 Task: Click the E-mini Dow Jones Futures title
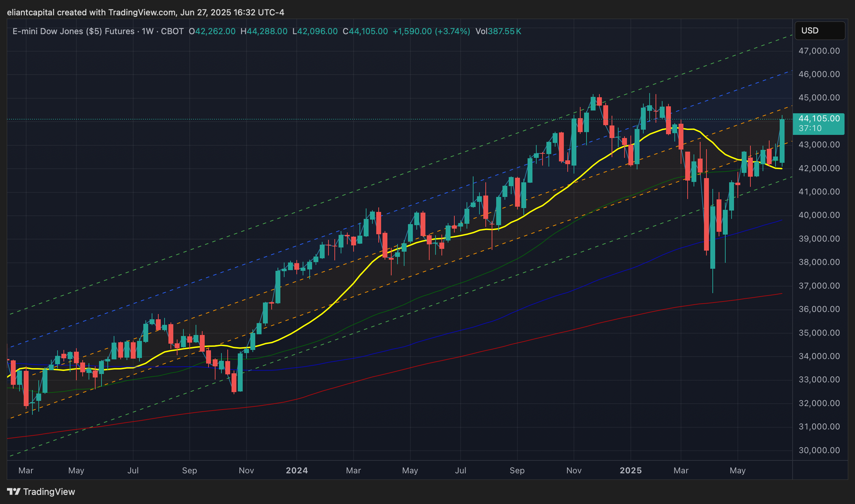tap(73, 31)
